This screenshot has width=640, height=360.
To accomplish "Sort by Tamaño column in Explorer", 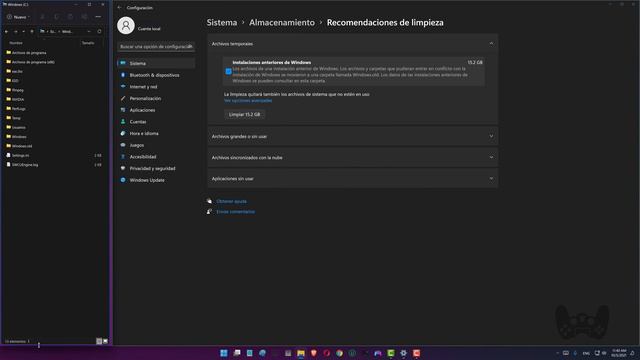I will [88, 43].
